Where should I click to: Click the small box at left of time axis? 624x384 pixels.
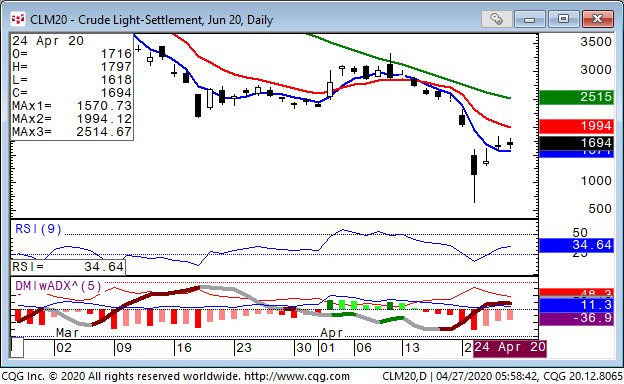[x=17, y=347]
